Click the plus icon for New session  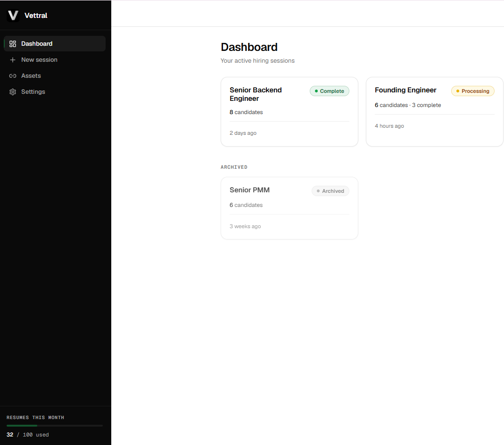coord(13,60)
